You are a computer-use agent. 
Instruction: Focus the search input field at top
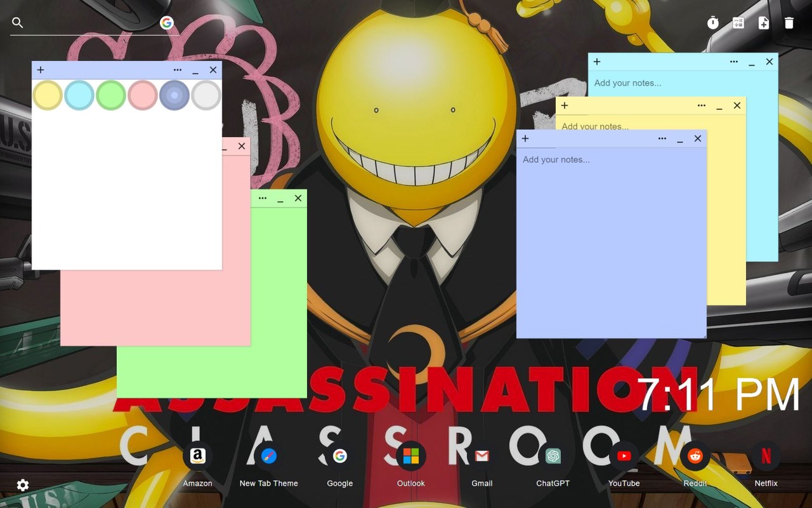[x=91, y=23]
